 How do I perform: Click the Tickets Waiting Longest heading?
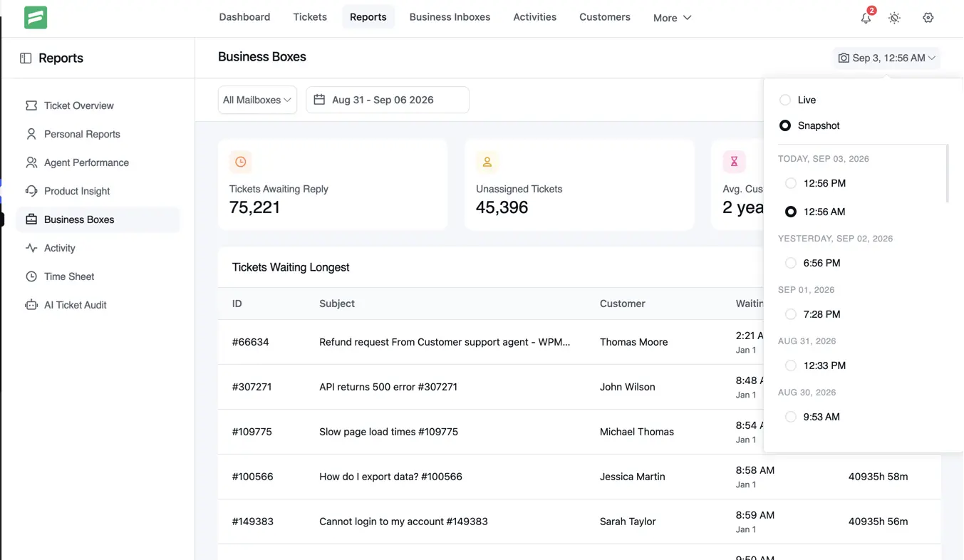tap(291, 267)
